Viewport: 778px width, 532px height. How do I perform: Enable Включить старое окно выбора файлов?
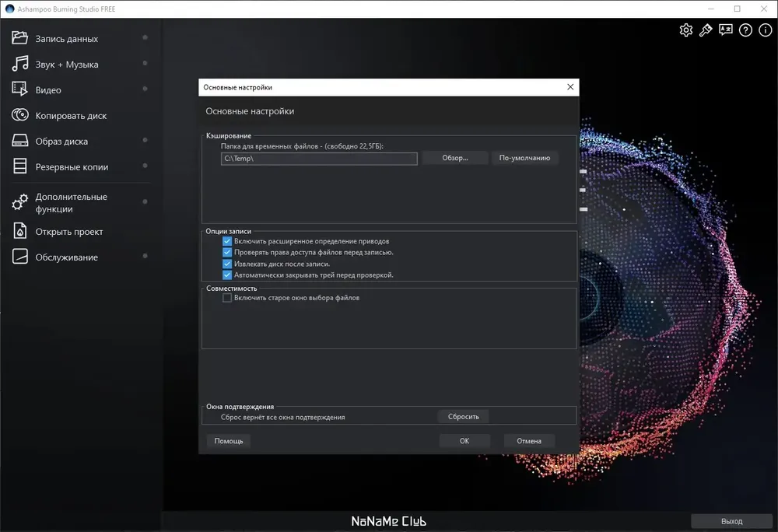tap(226, 297)
